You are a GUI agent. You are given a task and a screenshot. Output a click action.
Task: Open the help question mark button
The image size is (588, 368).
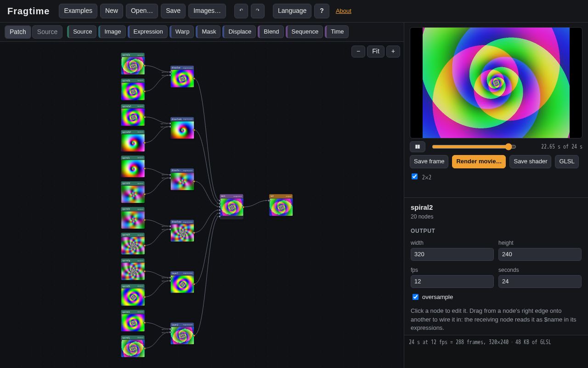tap(322, 11)
